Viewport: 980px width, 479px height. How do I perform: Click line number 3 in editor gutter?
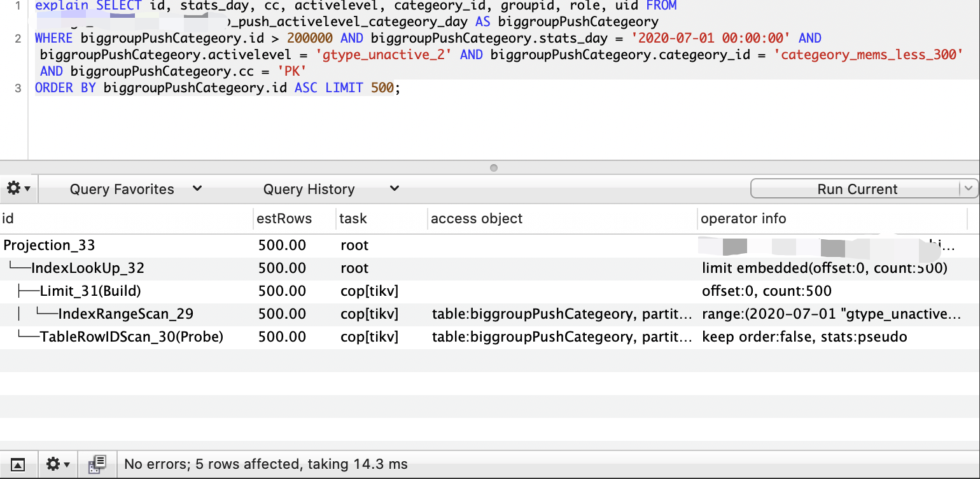[18, 88]
